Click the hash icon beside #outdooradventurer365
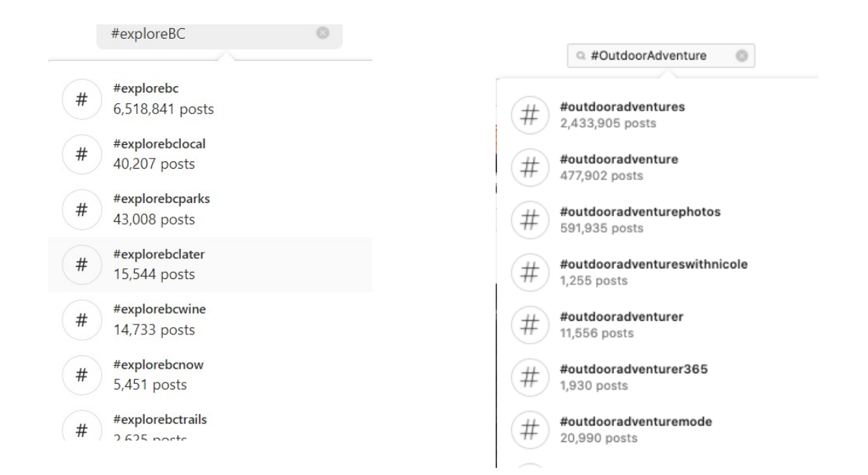868x475 pixels. click(x=529, y=377)
